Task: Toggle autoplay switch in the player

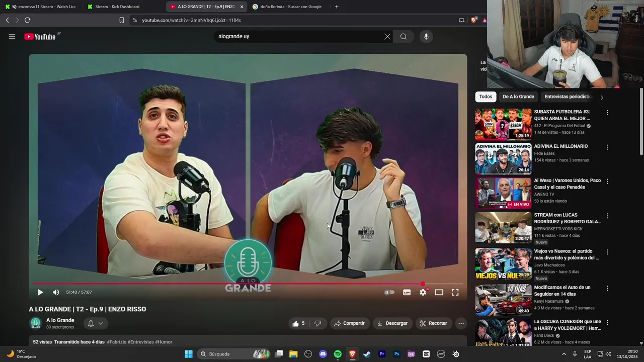Action: (389, 292)
